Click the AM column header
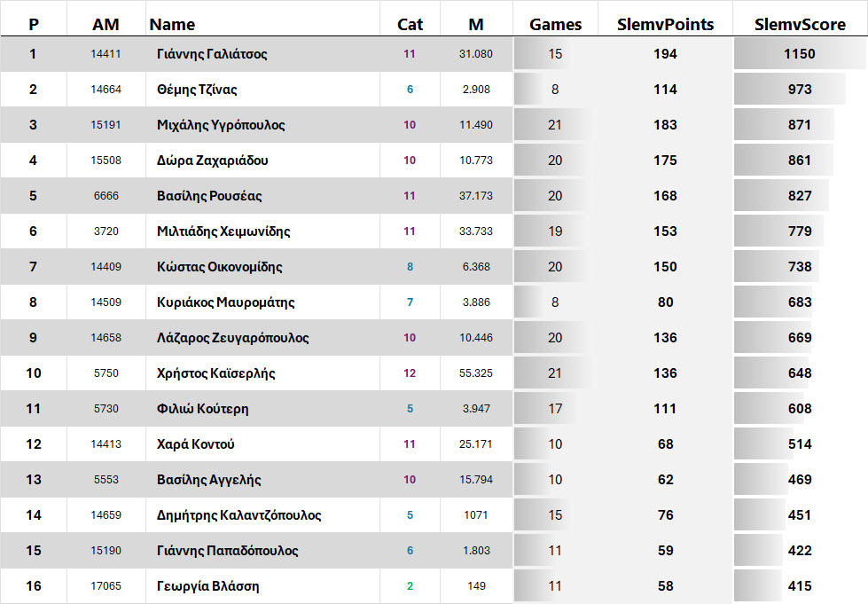 pyautogui.click(x=106, y=25)
